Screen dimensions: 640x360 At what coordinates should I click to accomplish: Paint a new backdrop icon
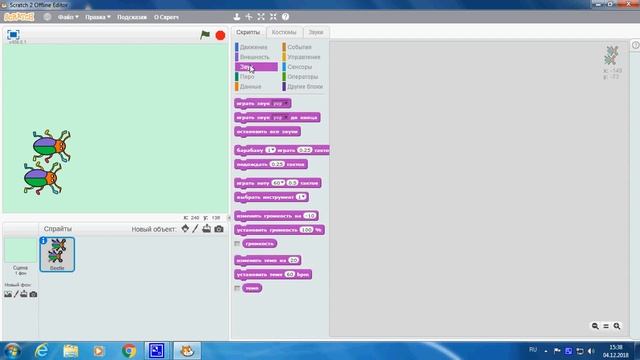pos(16,294)
